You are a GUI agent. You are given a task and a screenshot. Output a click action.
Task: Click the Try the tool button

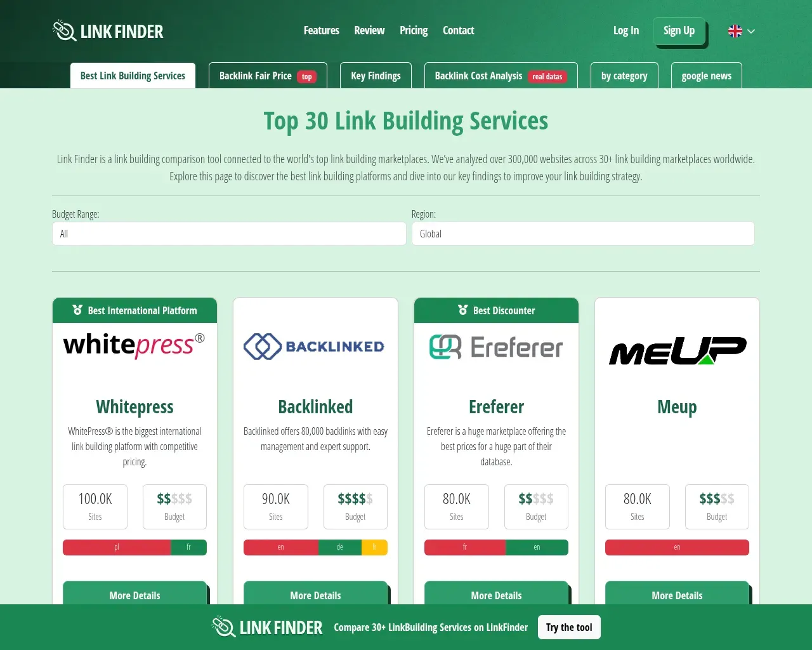tap(569, 627)
